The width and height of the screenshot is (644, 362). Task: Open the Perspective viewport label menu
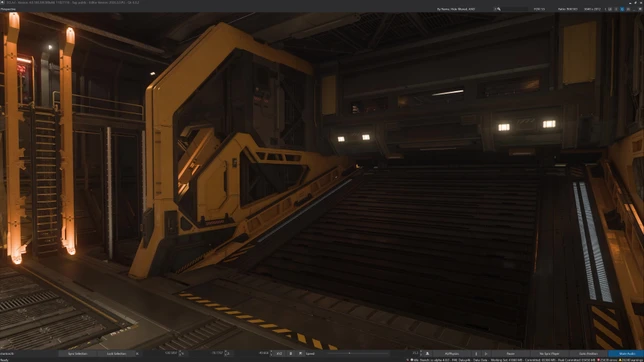8,9
